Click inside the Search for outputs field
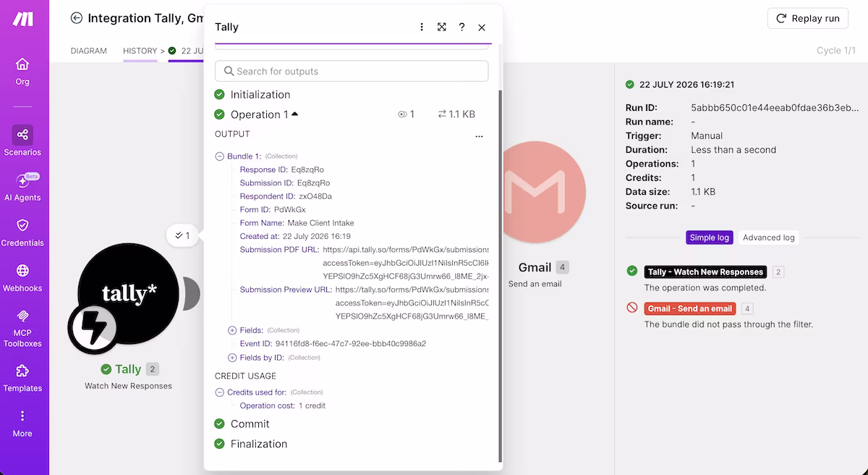This screenshot has height=475, width=868. point(352,71)
